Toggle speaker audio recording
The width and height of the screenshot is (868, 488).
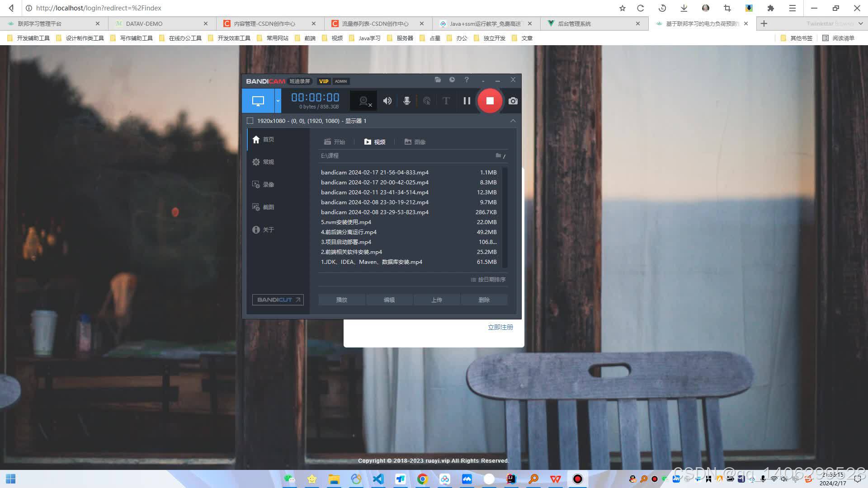tap(387, 101)
